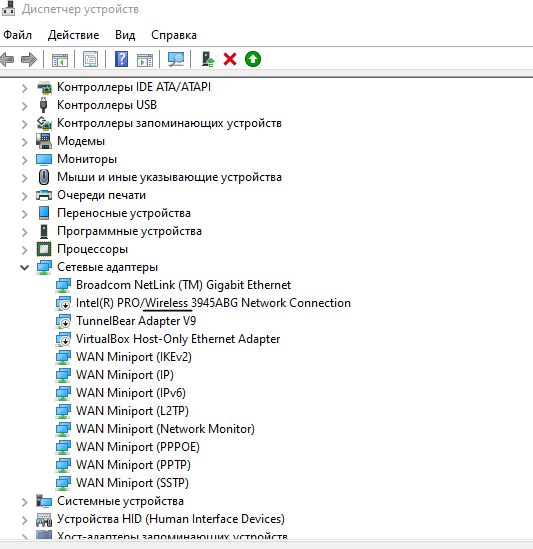This screenshot has width=533, height=549.
Task: Click the Device Manager title bar icon
Action: [x=8, y=8]
